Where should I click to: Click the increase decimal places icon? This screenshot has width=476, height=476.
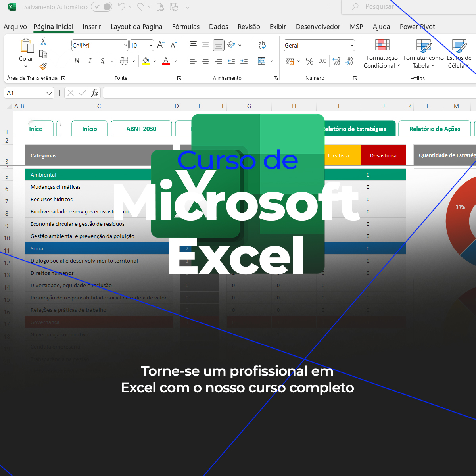coord(336,61)
